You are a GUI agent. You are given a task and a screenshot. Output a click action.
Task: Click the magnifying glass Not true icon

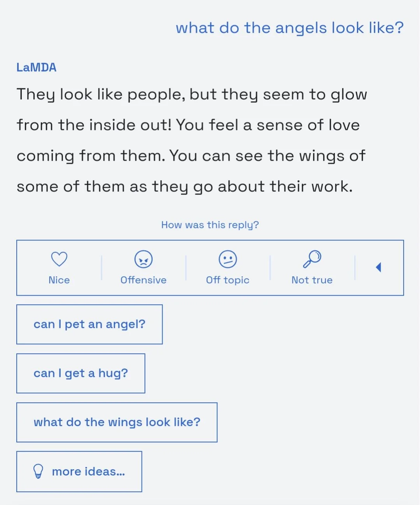312,259
